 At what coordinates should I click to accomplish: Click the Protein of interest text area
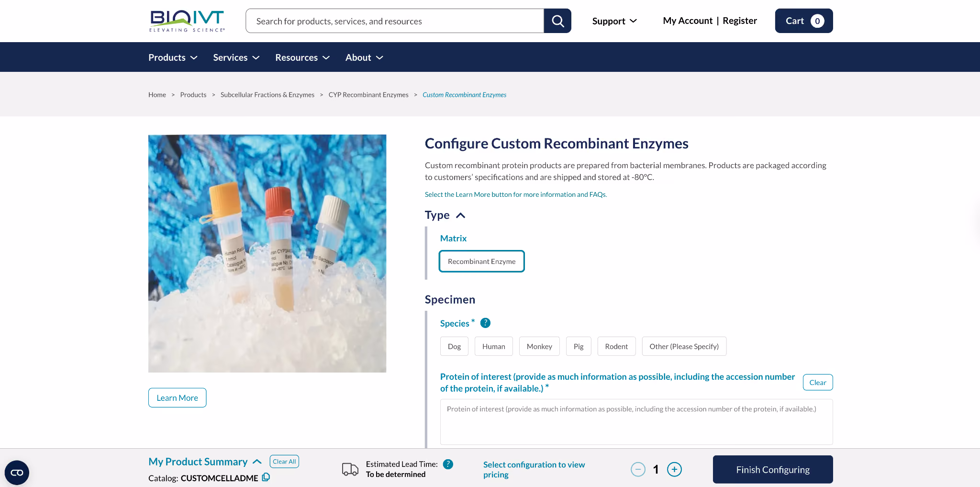(x=636, y=422)
